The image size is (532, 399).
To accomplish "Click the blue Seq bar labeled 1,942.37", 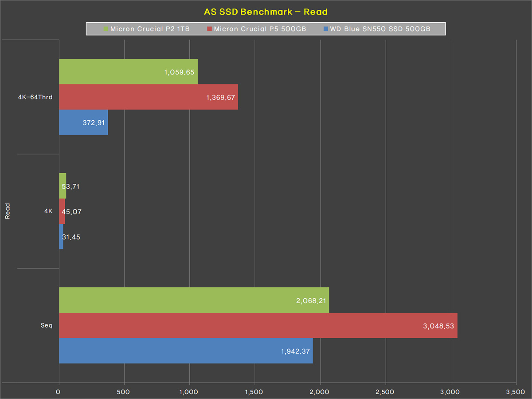I will pos(186,351).
